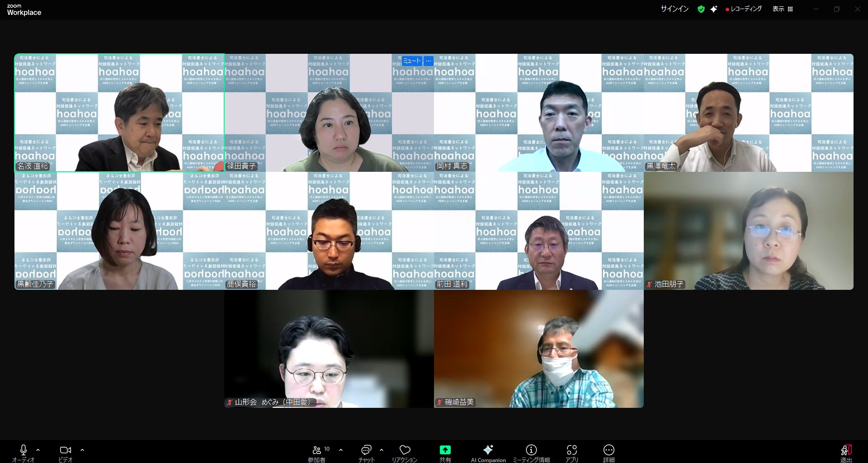Click the blue Mute (ミュート) button on 篠田貴子's tile

(411, 61)
